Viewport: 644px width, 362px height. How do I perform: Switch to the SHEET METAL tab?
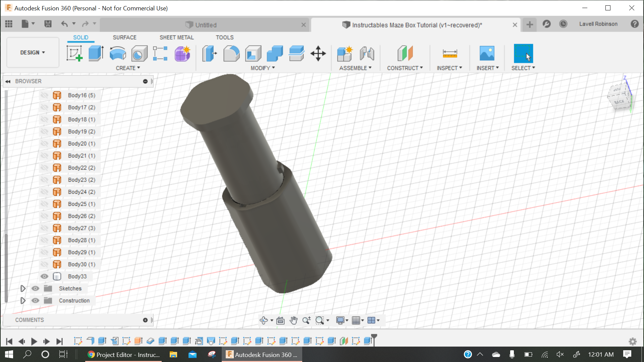click(x=176, y=38)
